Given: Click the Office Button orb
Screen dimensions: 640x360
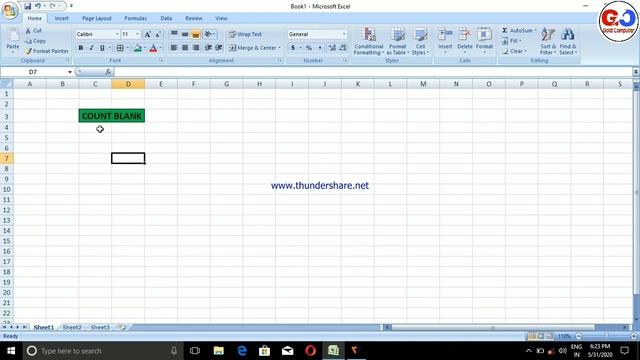Looking at the screenshot, I should (10, 10).
